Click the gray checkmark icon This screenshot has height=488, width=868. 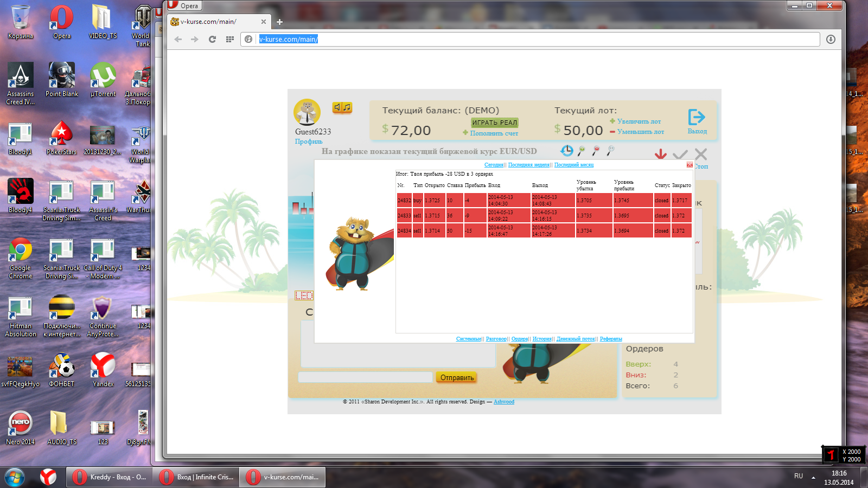coord(680,155)
